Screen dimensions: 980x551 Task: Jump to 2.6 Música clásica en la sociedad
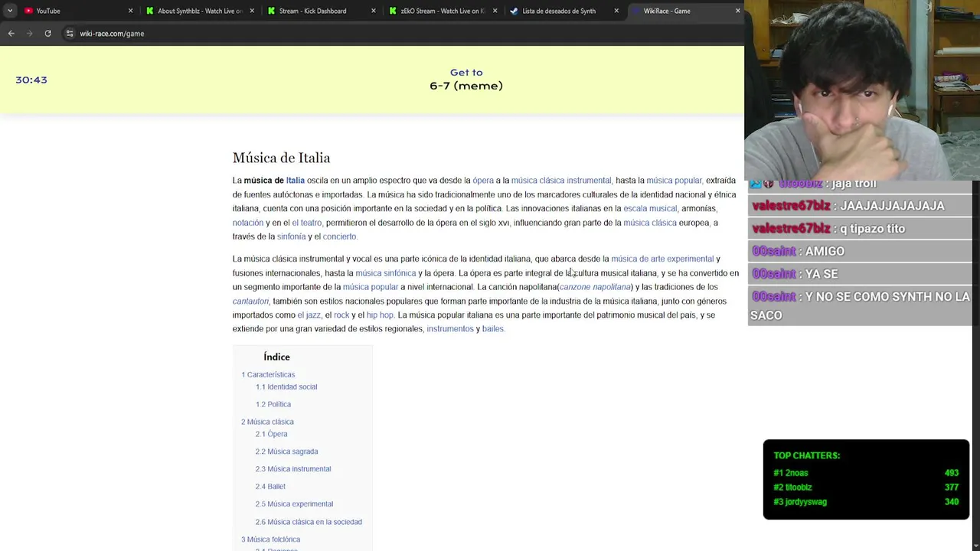[x=309, y=522]
